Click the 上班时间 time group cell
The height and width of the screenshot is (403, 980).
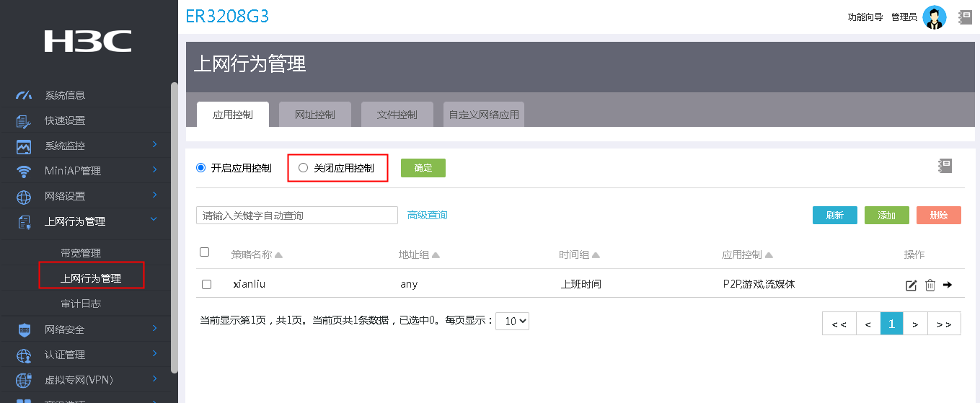(581, 284)
